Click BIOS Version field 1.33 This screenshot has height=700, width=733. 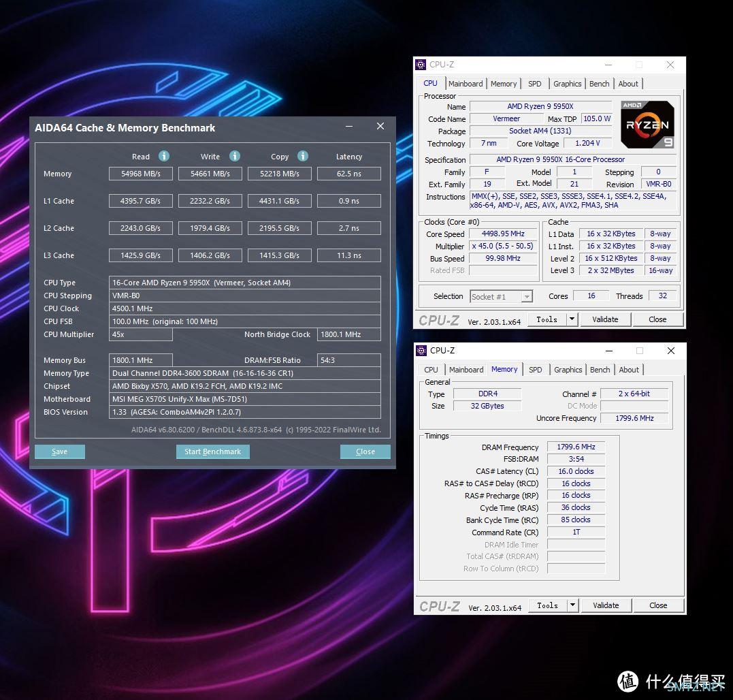click(245, 412)
